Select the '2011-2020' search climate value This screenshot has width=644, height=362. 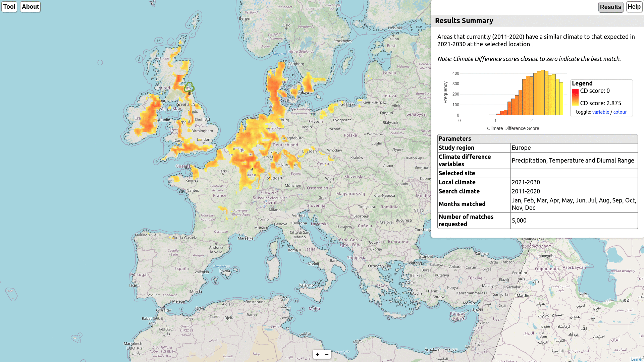526,191
